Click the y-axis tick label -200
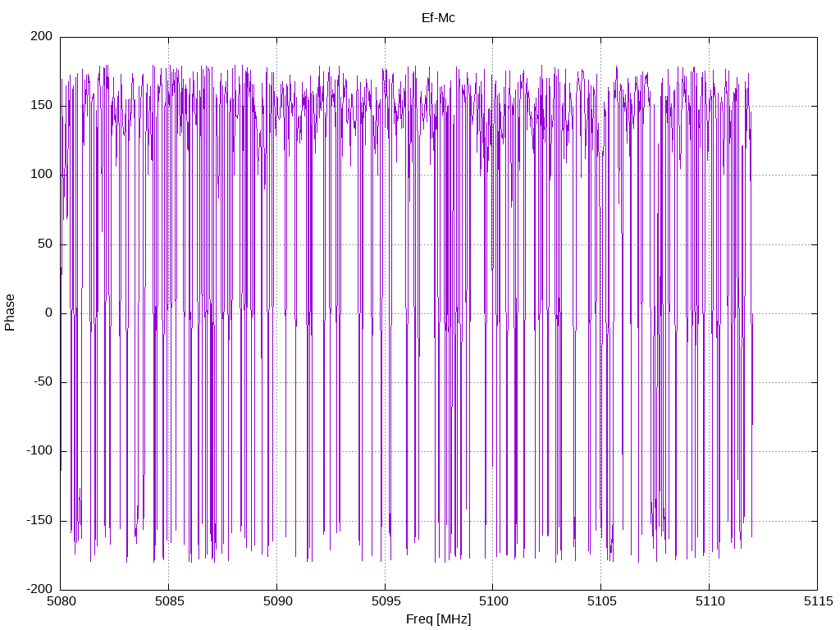 pyautogui.click(x=39, y=589)
